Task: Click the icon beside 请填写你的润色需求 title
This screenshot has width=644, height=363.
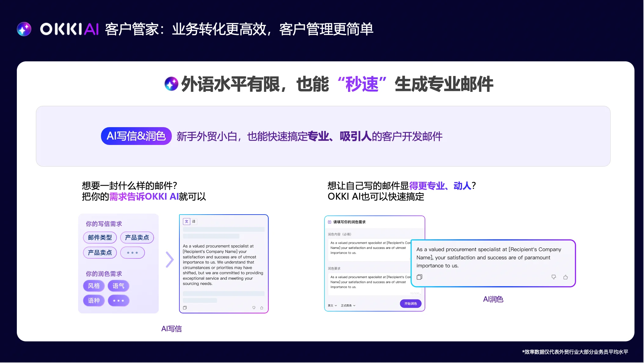Action: (x=329, y=222)
